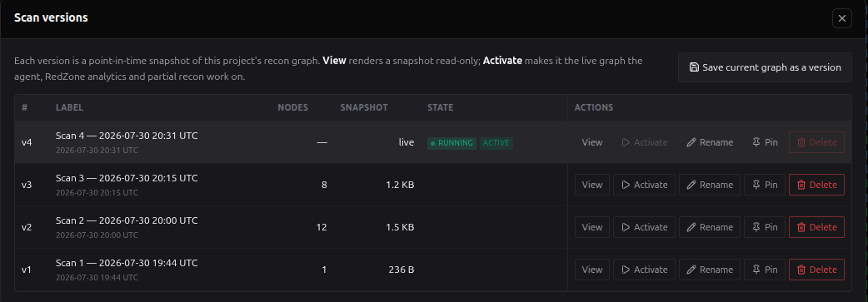This screenshot has width=868, height=302.
Task: Click the ACTIVE state badge
Action: click(496, 143)
